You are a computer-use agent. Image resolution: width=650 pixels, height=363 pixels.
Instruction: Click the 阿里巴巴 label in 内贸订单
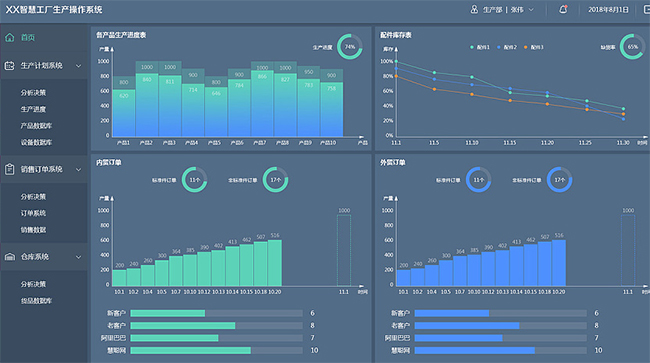tap(113, 338)
